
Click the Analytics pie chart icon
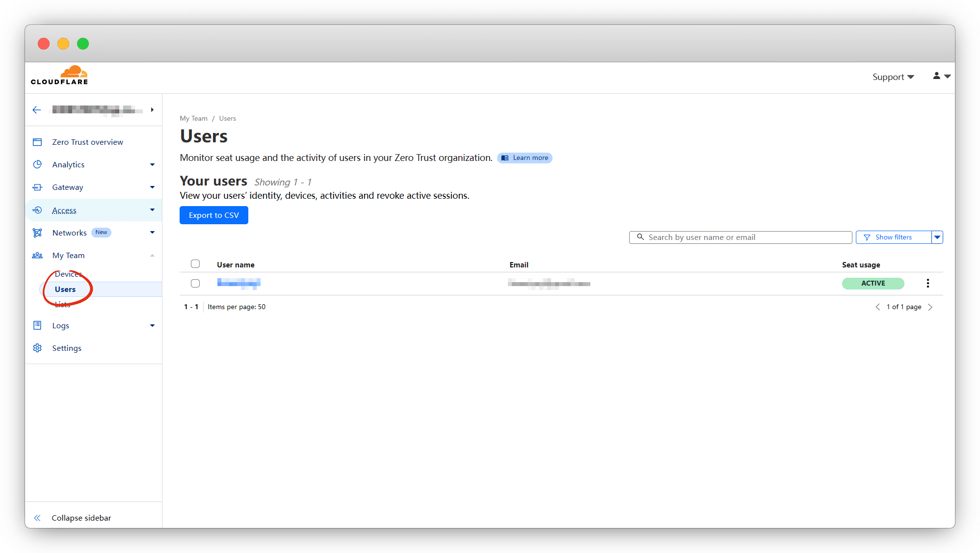[37, 164]
